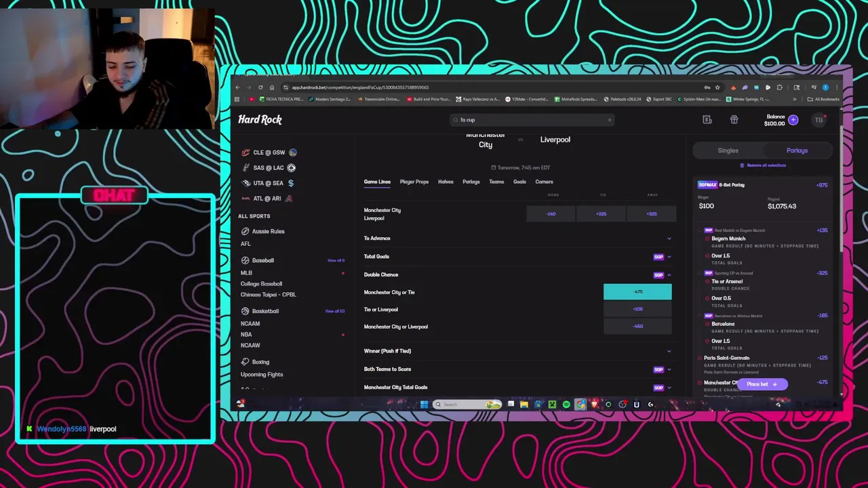The height and width of the screenshot is (488, 868).
Task: Open the bet slip receipt icon in header
Action: pyautogui.click(x=707, y=120)
